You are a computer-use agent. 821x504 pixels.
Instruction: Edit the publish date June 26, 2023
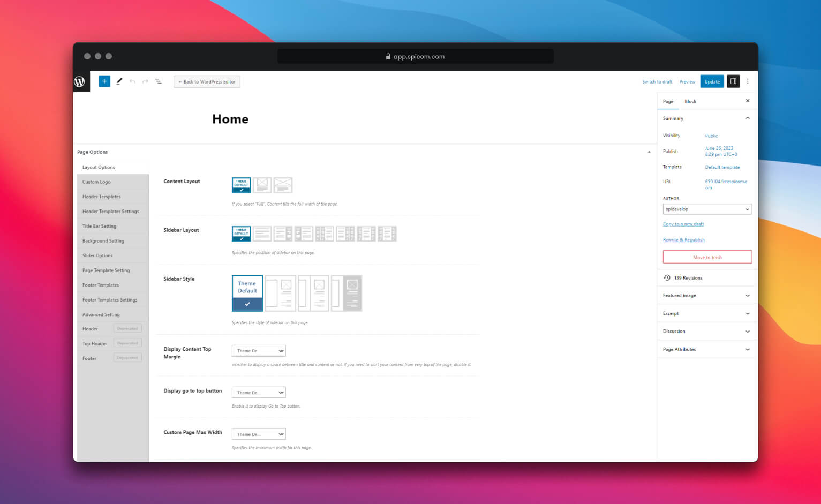[x=721, y=151]
